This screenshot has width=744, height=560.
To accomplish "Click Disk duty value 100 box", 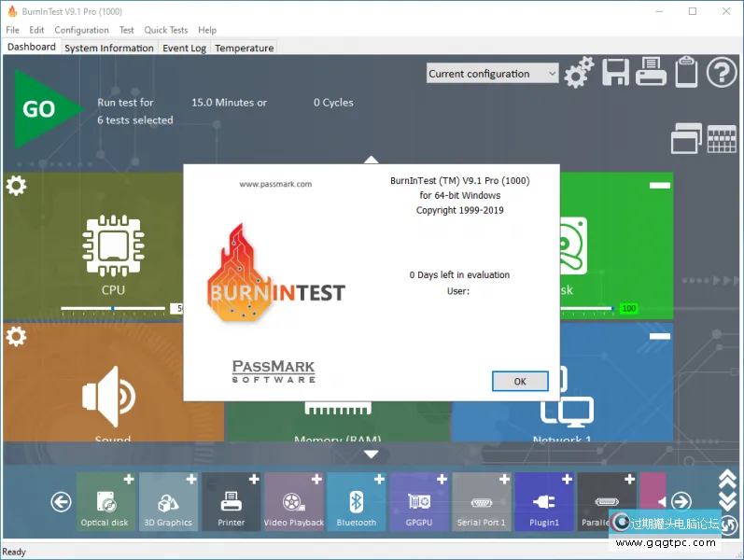I will tap(628, 309).
